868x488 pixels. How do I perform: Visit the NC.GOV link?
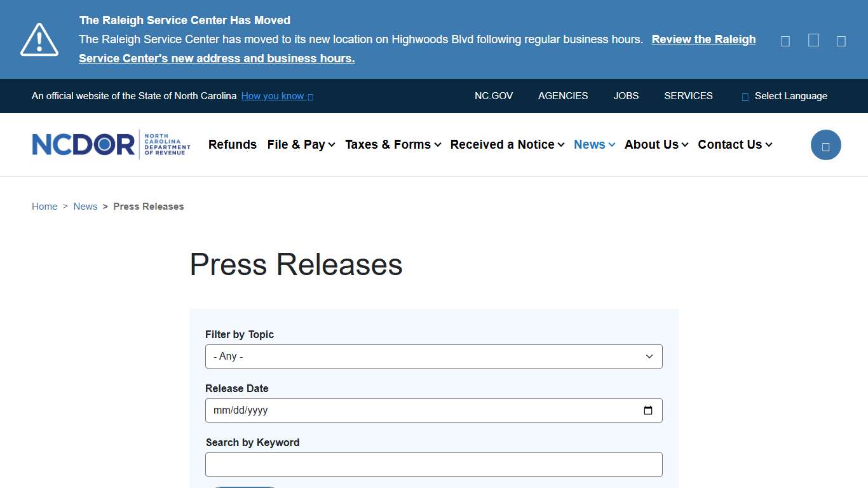pos(494,96)
